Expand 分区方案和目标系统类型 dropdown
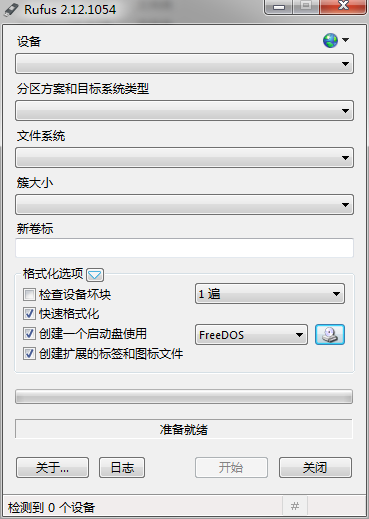The image size is (369, 519). click(x=184, y=110)
